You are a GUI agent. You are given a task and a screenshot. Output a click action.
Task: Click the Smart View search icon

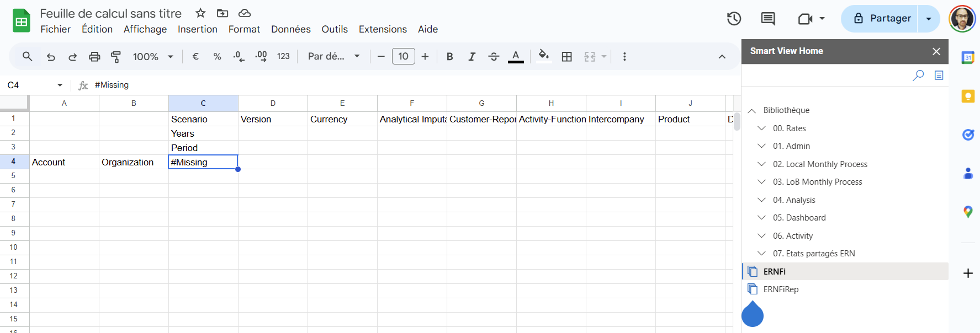pos(918,75)
